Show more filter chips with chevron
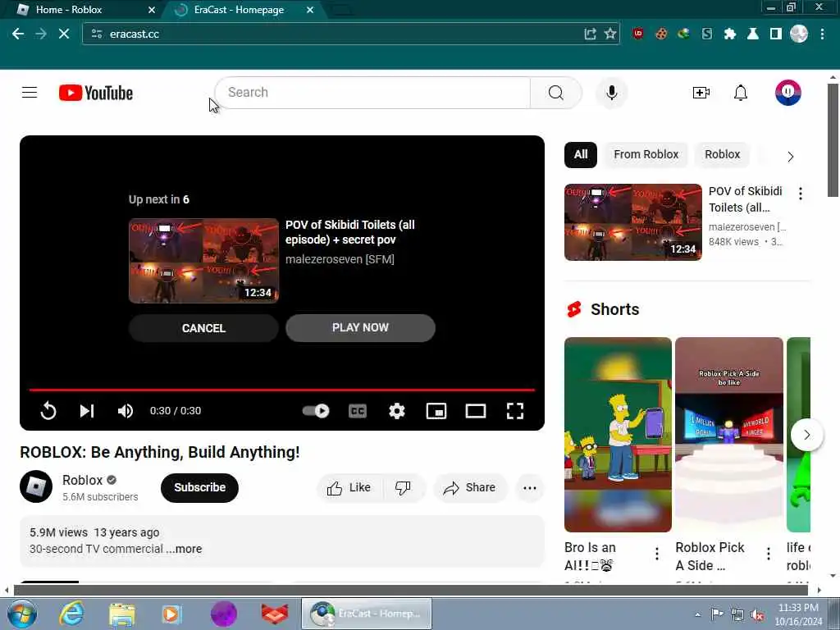 (790, 157)
